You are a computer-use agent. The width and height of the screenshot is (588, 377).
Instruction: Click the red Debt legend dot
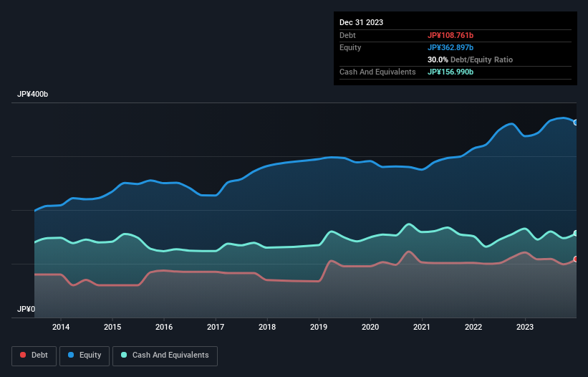click(x=23, y=355)
